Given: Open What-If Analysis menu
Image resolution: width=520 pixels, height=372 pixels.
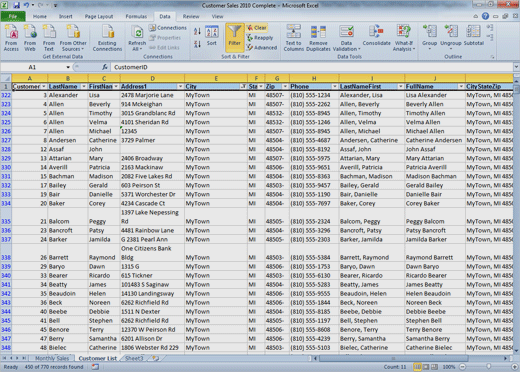Looking at the screenshot, I should tap(404, 38).
